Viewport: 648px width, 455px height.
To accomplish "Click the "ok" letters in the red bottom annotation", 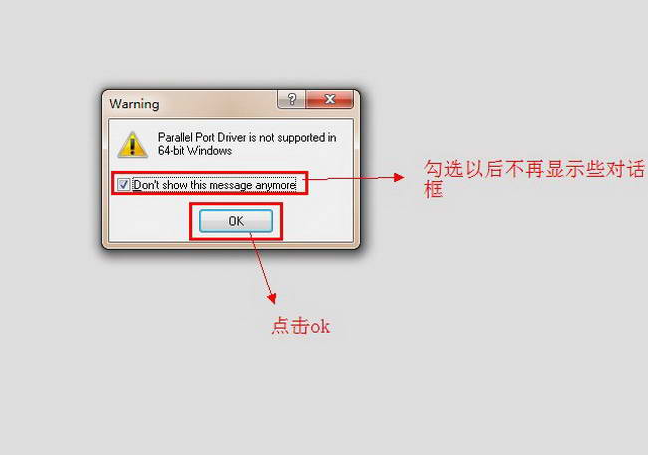I will tap(320, 327).
